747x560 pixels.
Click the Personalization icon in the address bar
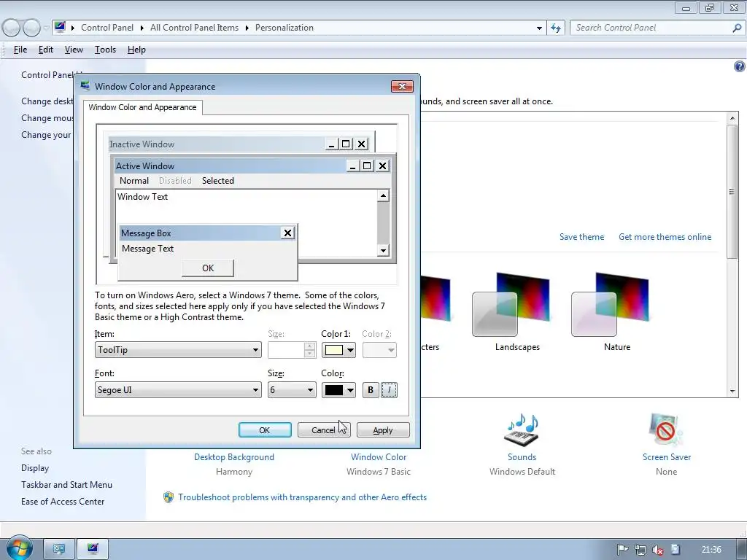tap(60, 27)
